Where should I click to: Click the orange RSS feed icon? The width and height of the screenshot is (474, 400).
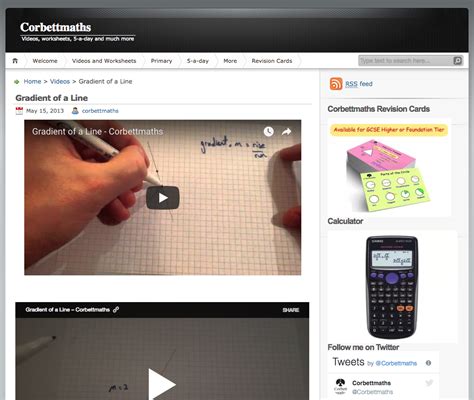pos(336,84)
